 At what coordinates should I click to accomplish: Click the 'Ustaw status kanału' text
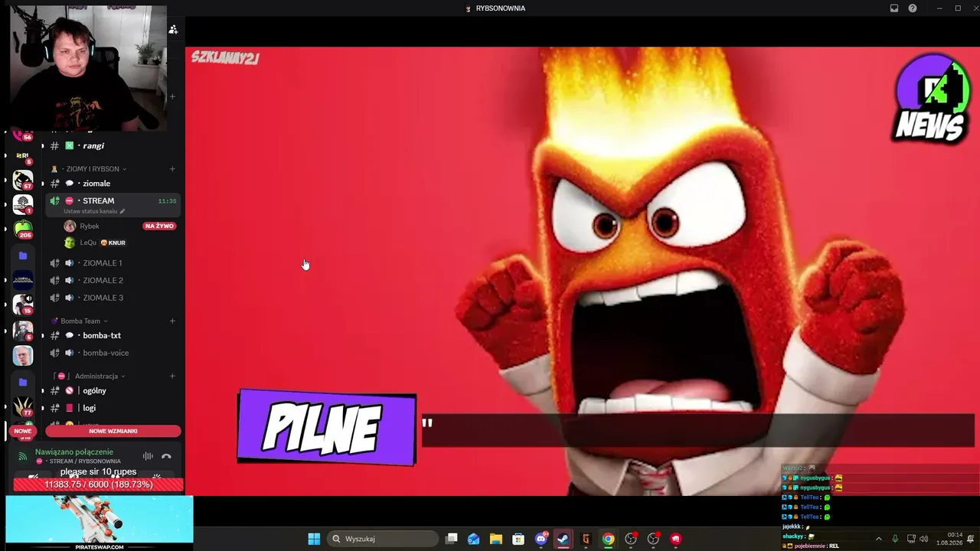[x=90, y=211]
